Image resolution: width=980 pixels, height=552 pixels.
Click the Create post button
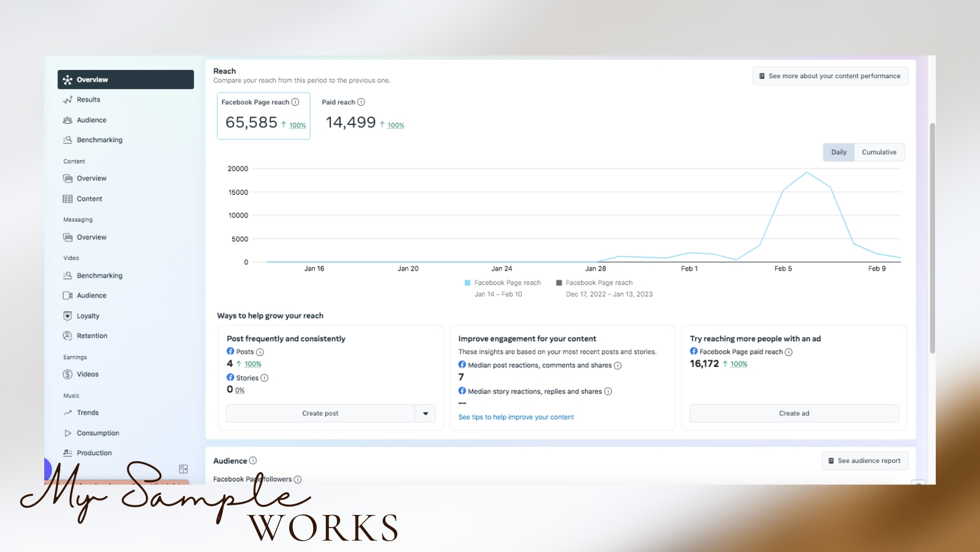tap(320, 413)
